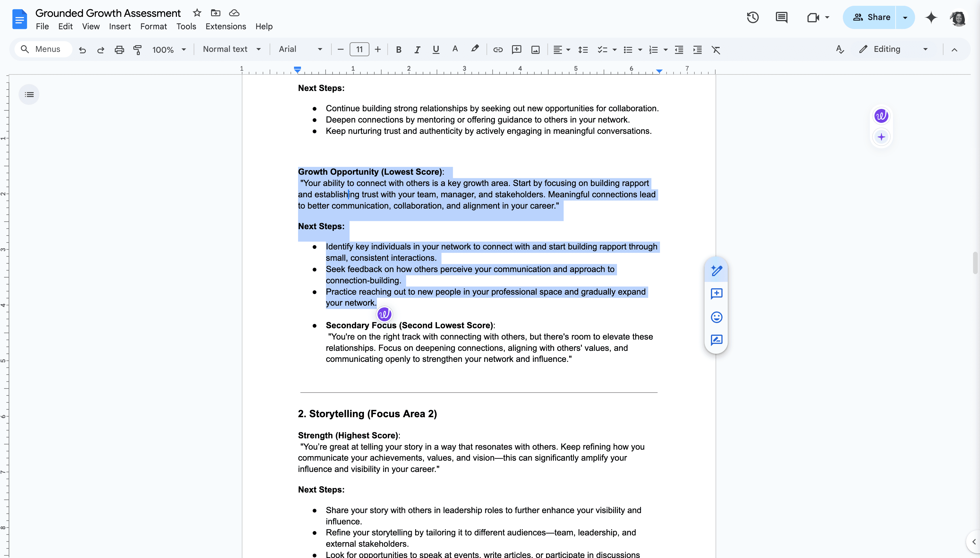Toggle bold formatting

[398, 50]
